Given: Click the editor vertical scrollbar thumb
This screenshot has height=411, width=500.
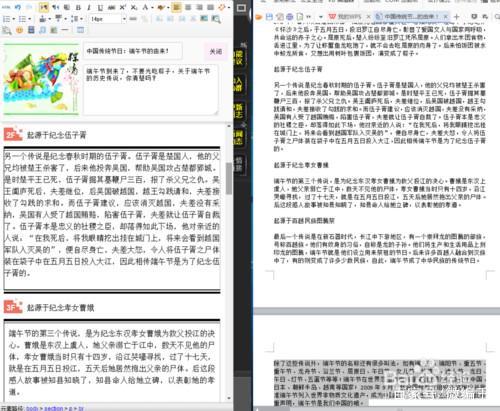Looking at the screenshot, I should tap(229, 178).
